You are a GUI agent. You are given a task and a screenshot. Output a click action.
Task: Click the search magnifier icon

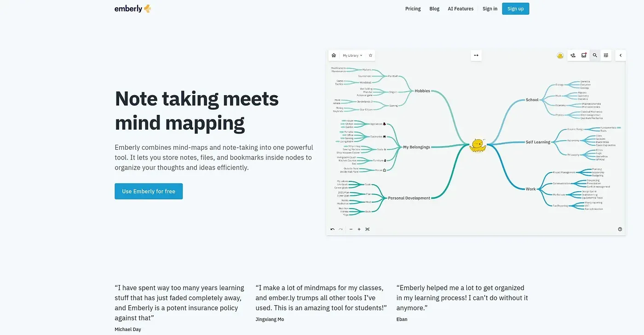pyautogui.click(x=595, y=55)
